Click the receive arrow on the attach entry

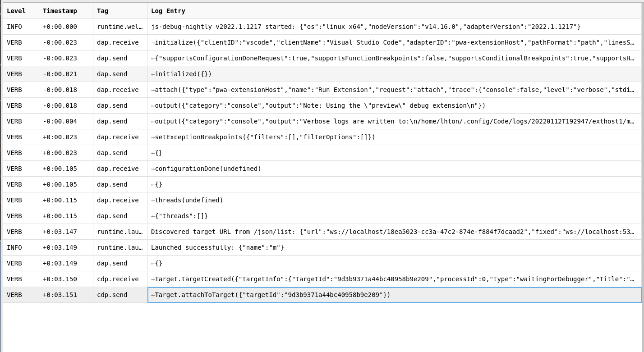click(153, 90)
